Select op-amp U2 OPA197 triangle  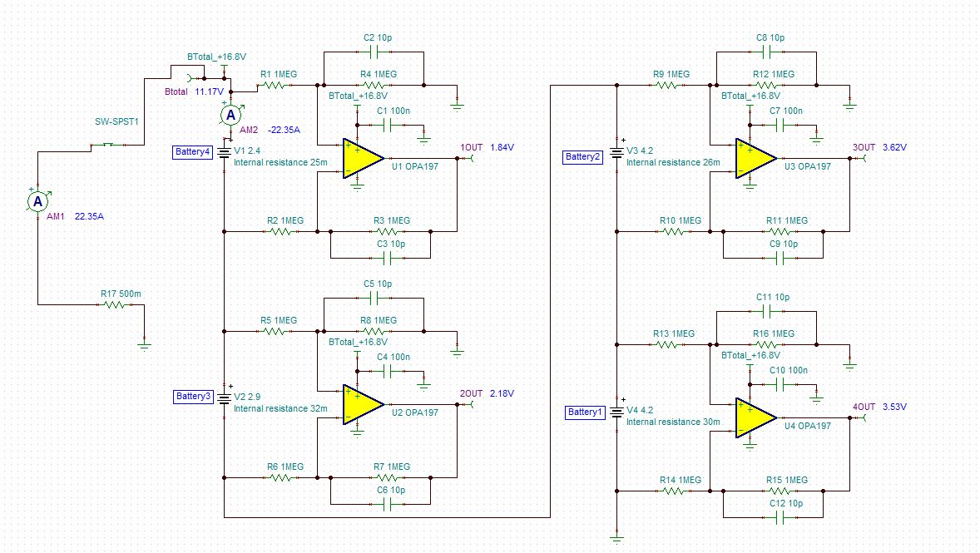pyautogui.click(x=363, y=405)
